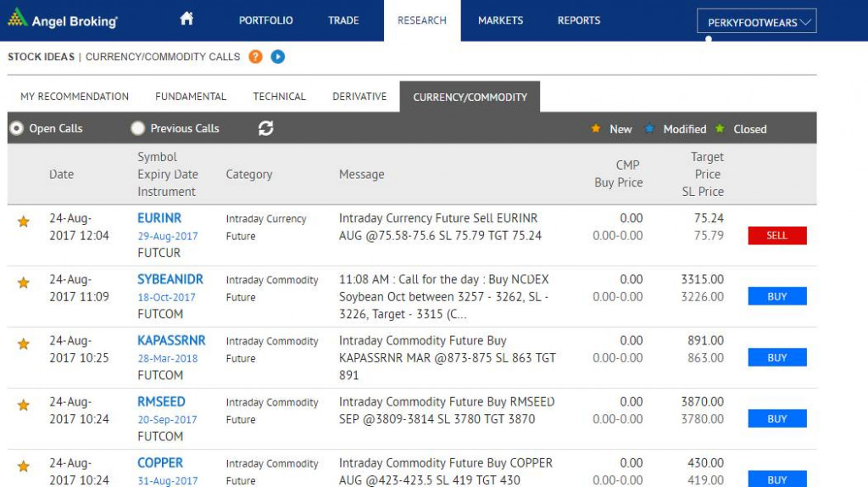Click the home icon in navigation bar

pyautogui.click(x=186, y=20)
